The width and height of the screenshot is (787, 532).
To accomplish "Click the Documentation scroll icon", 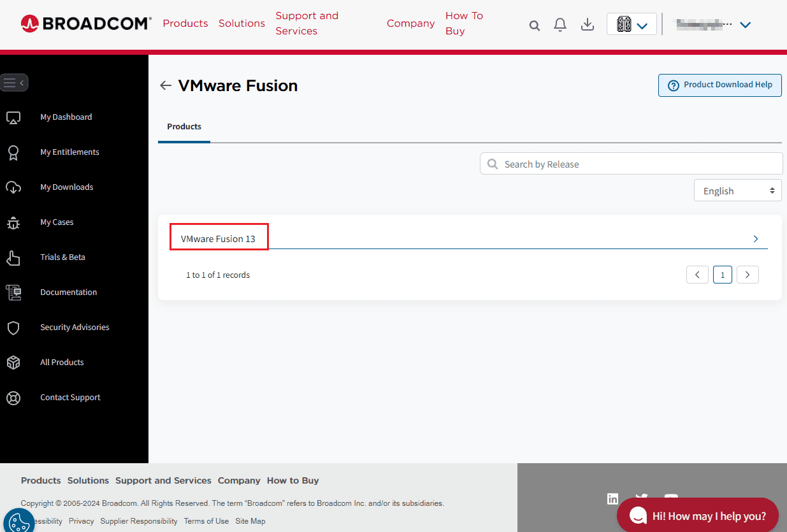I will click(13, 292).
